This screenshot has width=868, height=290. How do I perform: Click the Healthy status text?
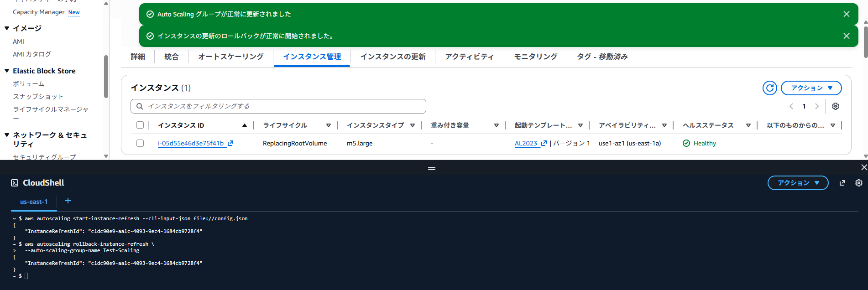[705, 143]
